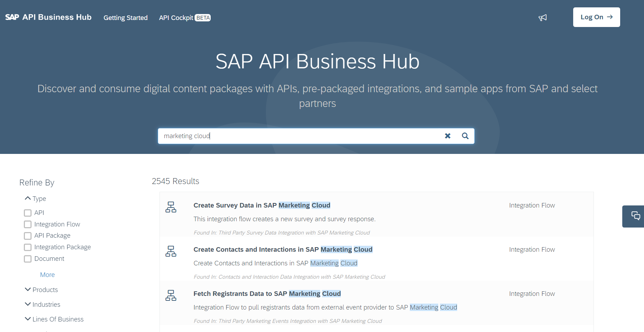Click the Log On button

pyautogui.click(x=596, y=17)
